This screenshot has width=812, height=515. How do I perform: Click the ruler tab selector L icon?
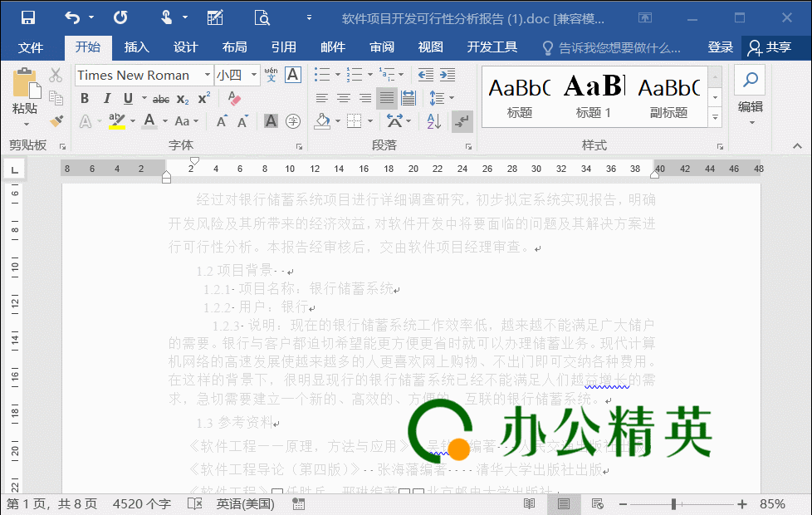14,169
